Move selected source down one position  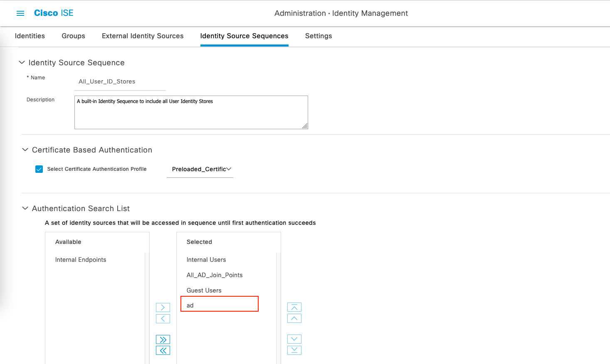click(294, 339)
